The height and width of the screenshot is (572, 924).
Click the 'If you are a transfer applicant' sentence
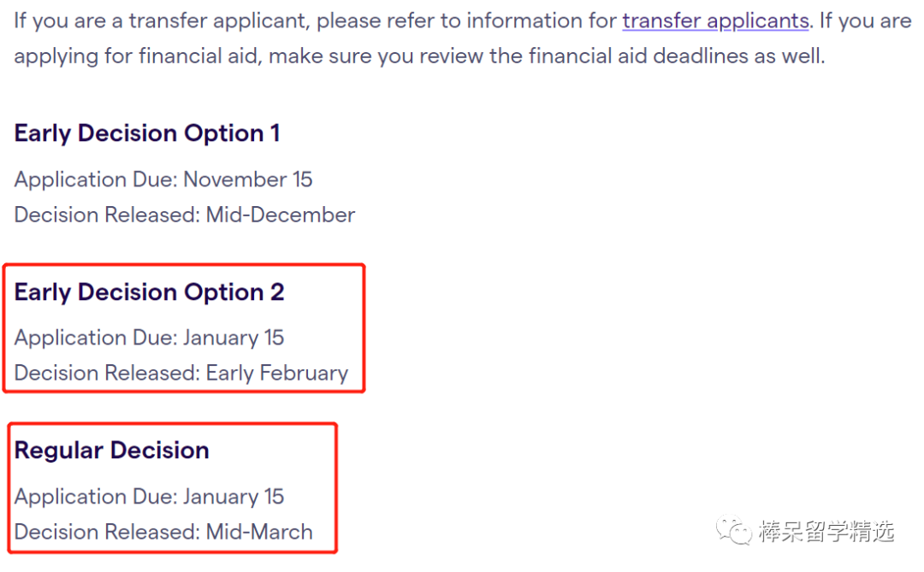tap(412, 21)
